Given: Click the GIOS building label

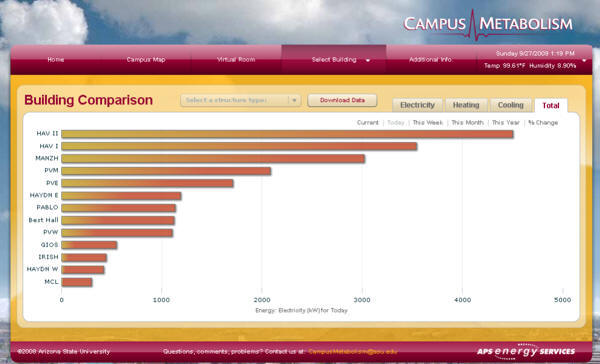Looking at the screenshot, I should pyautogui.click(x=49, y=245).
